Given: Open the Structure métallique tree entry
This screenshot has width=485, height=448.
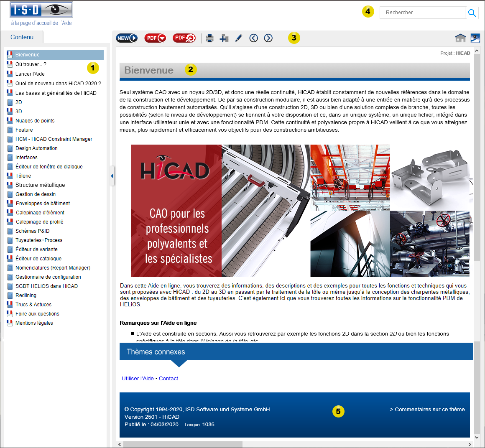Looking at the screenshot, I should click(x=40, y=185).
